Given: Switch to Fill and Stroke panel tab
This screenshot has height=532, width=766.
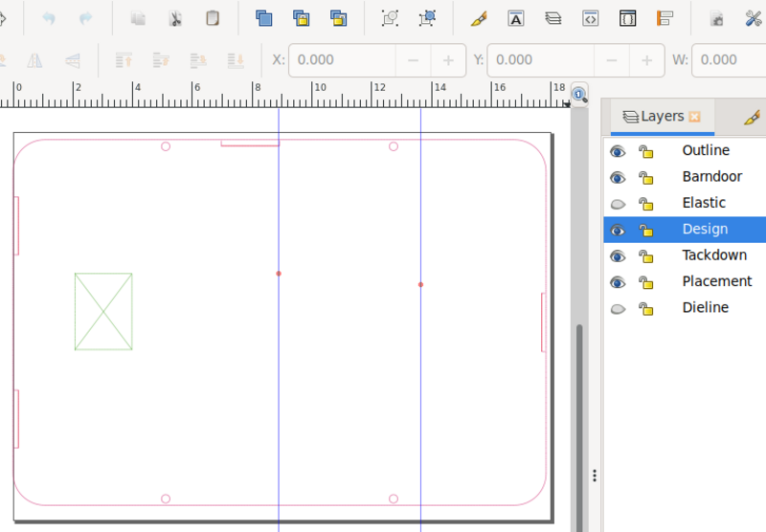Looking at the screenshot, I should coord(753,117).
